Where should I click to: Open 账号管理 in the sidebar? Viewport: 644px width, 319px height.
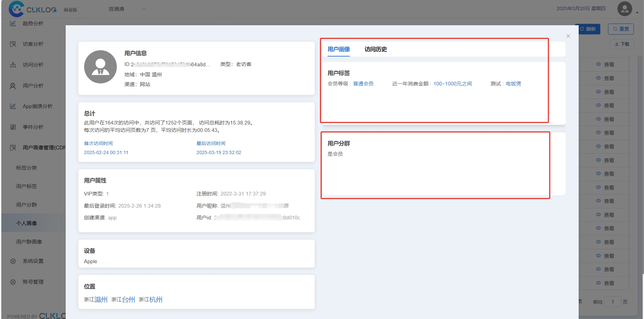pos(33,282)
